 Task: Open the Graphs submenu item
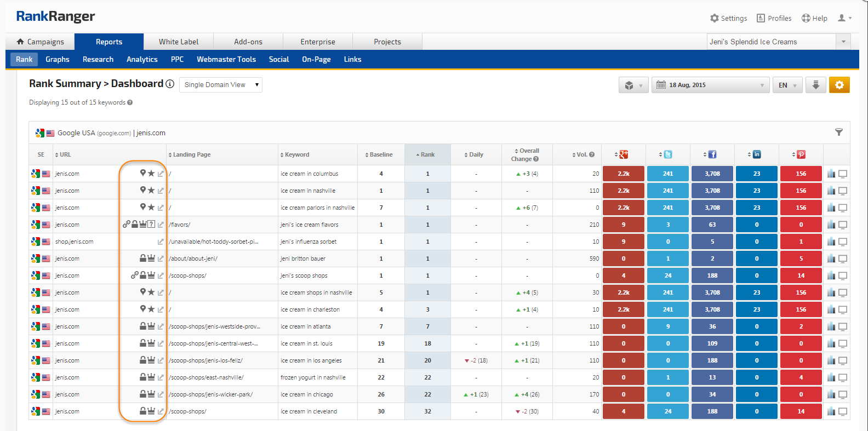(x=58, y=59)
